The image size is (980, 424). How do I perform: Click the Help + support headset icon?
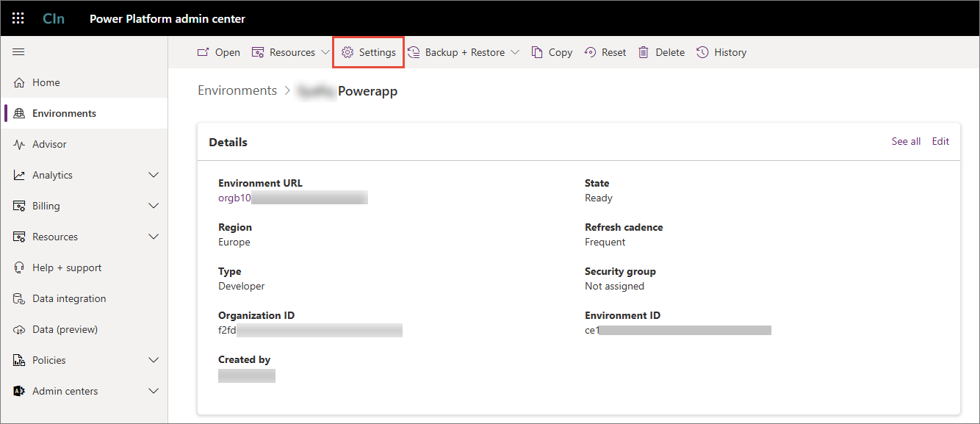(x=19, y=267)
